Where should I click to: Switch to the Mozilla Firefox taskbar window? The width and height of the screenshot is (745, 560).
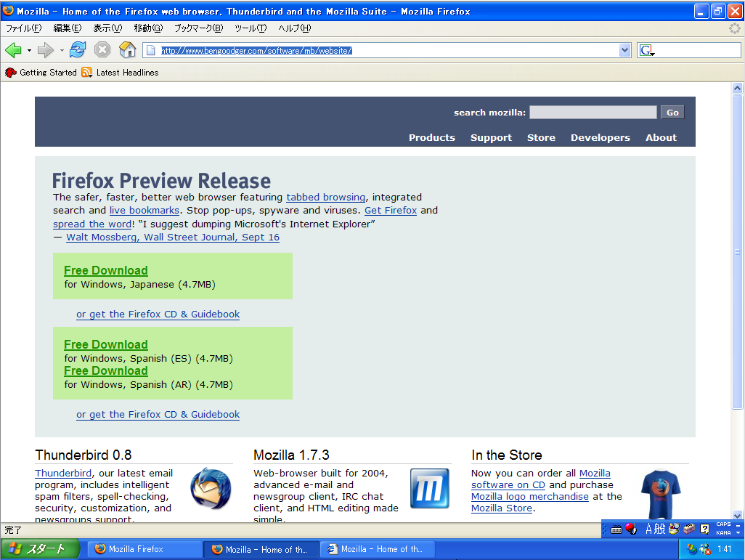[x=145, y=549]
